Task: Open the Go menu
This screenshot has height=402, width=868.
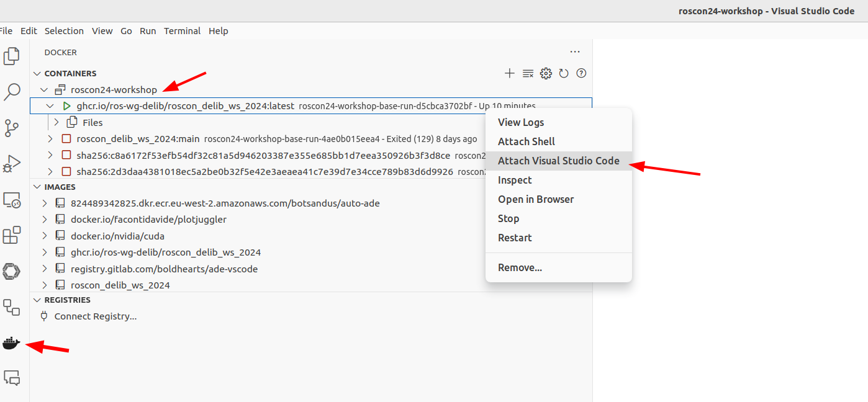Action: coord(126,31)
